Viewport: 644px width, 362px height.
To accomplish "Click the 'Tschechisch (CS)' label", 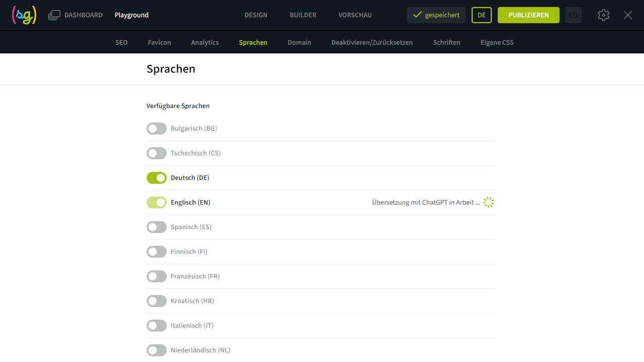I will [196, 153].
